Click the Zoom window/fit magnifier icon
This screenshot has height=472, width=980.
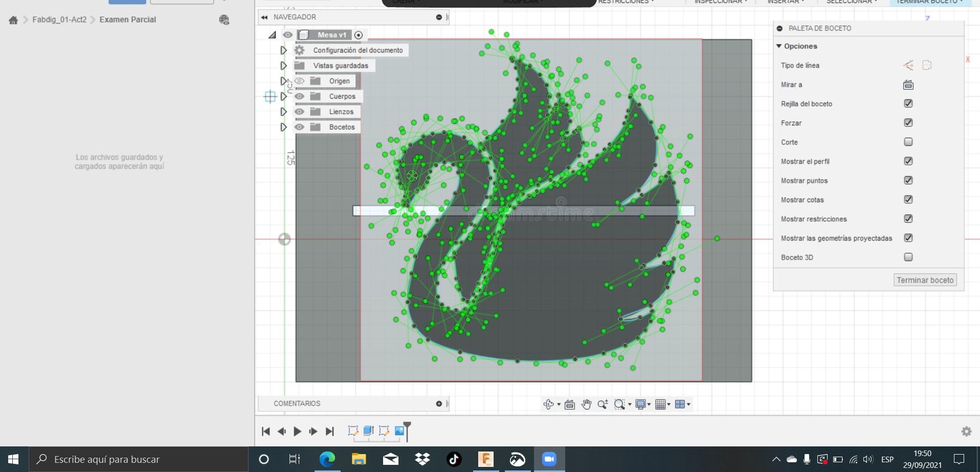coord(619,404)
